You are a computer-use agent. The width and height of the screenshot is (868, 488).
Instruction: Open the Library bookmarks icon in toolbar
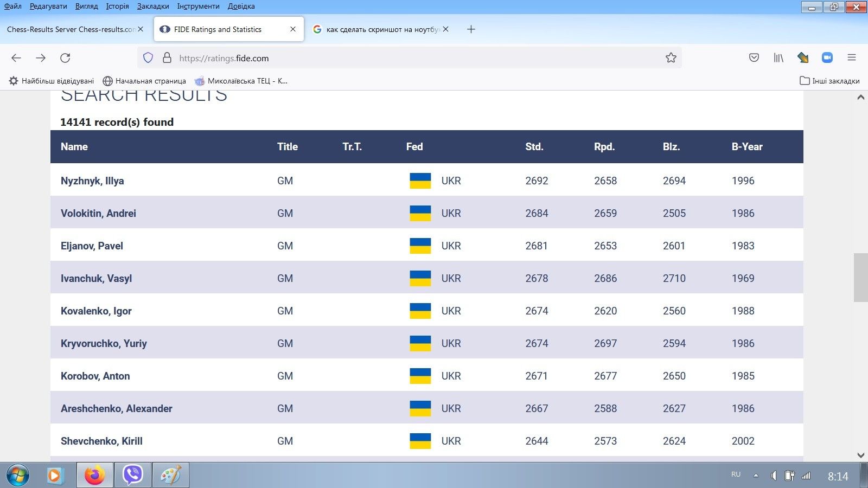(778, 58)
